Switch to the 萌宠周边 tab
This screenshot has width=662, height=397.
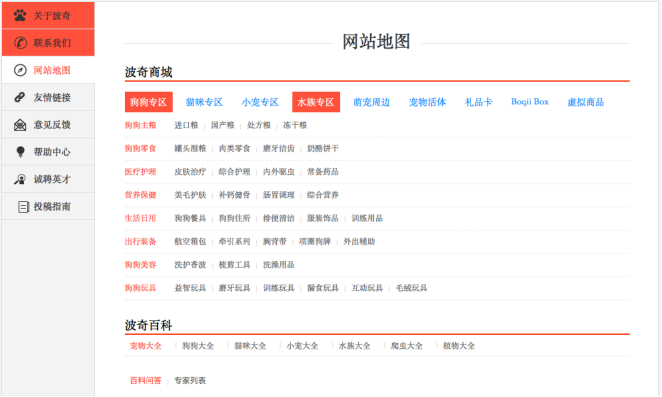372,102
